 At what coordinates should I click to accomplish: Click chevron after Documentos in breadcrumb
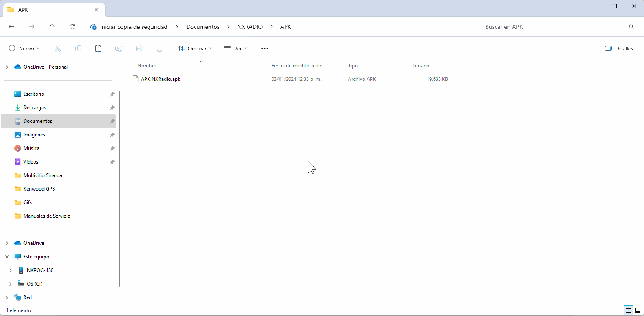[228, 27]
